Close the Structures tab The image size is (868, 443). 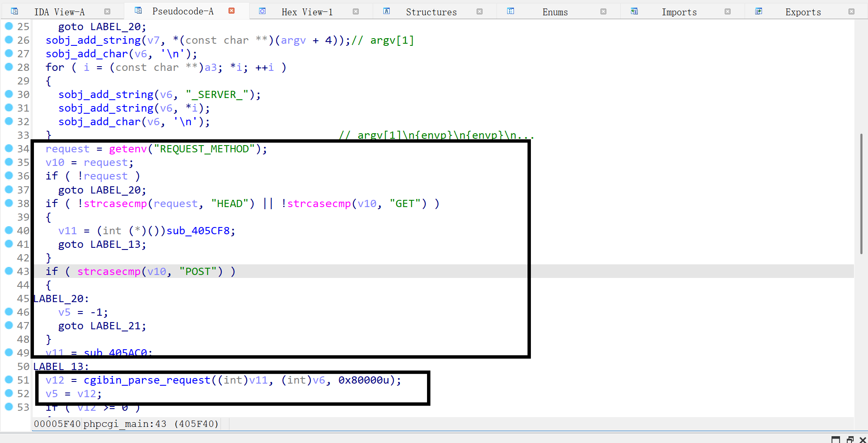(x=480, y=11)
